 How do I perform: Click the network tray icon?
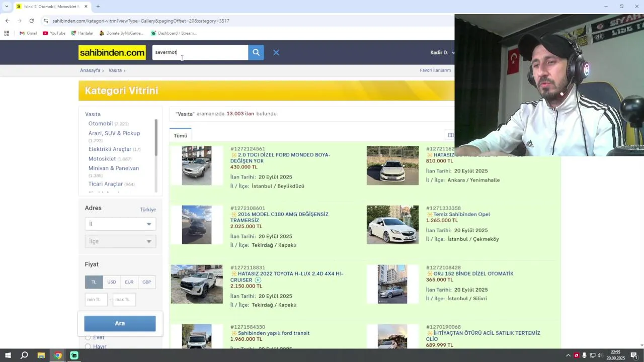click(x=592, y=355)
